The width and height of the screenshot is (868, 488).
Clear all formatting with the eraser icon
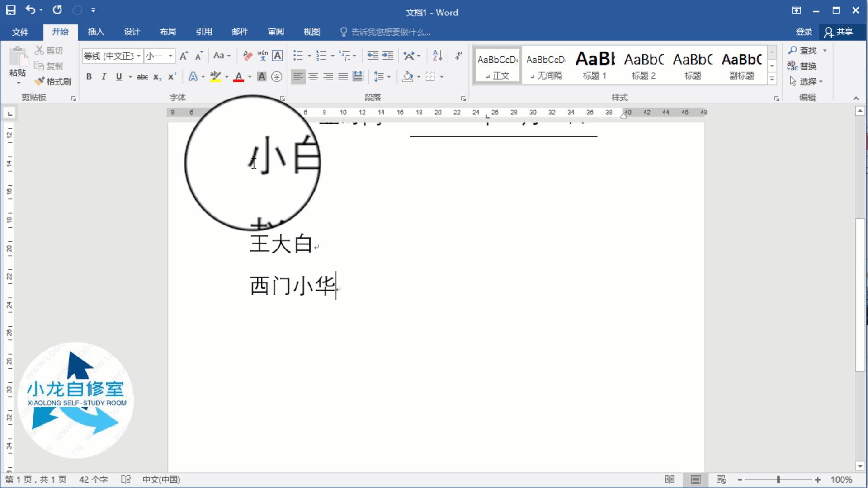coord(247,56)
